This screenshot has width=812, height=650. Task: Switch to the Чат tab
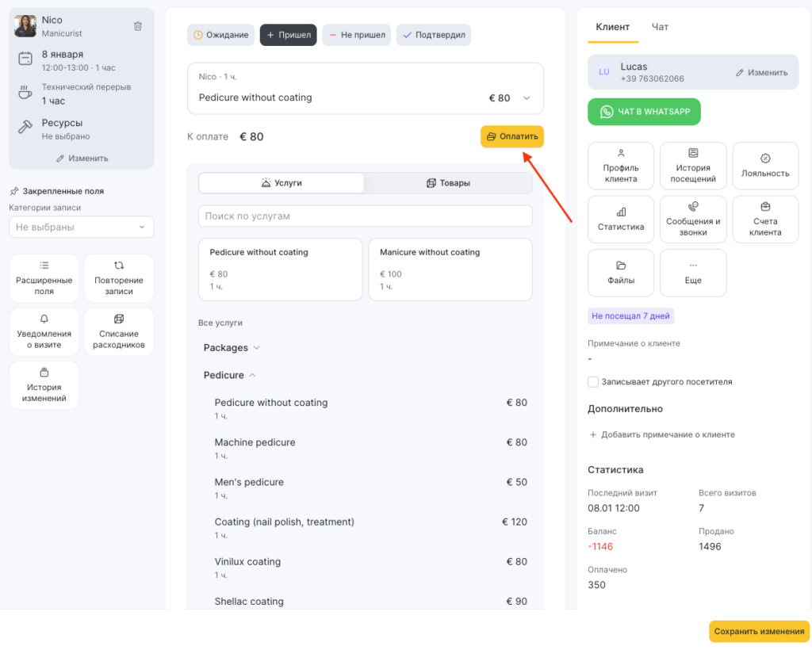[x=660, y=27]
